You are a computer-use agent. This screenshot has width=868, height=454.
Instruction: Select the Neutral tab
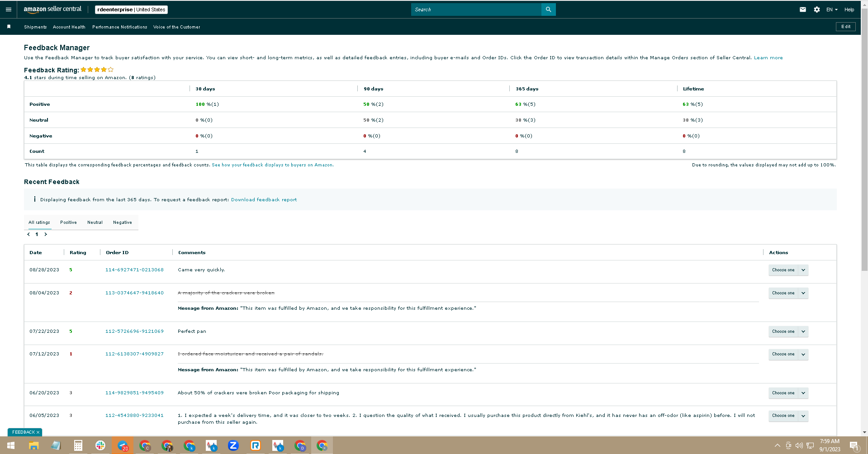(95, 222)
